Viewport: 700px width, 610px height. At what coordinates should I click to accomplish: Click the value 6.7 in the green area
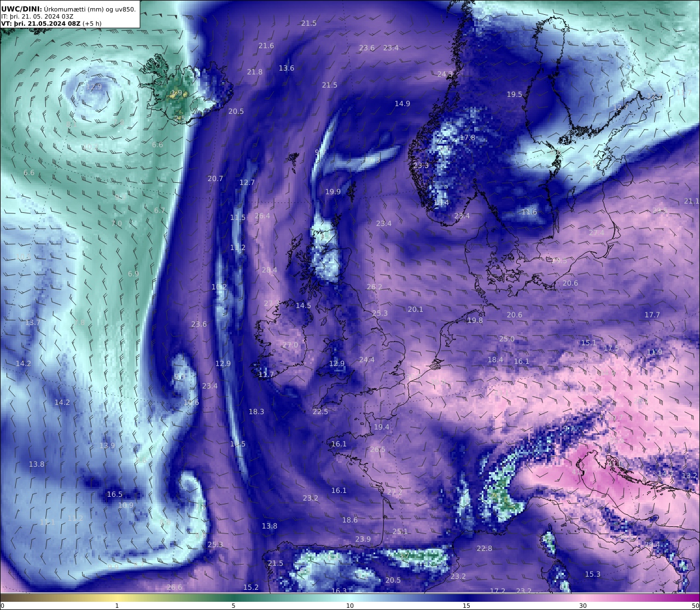[x=160, y=211]
